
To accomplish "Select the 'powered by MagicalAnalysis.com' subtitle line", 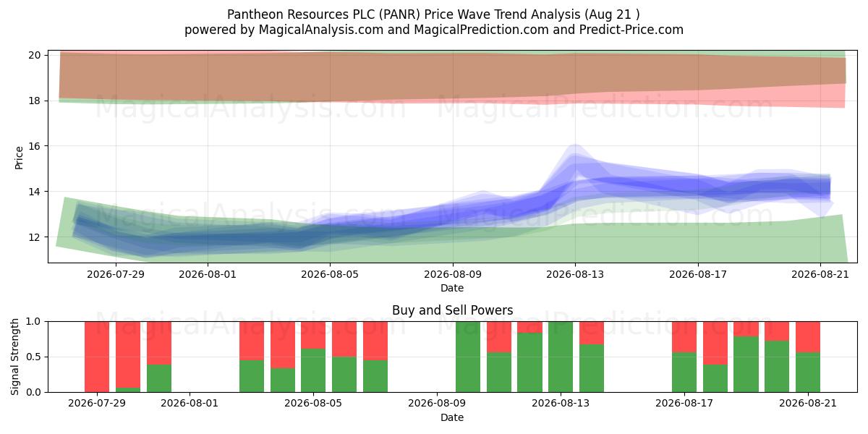I will click(x=433, y=30).
